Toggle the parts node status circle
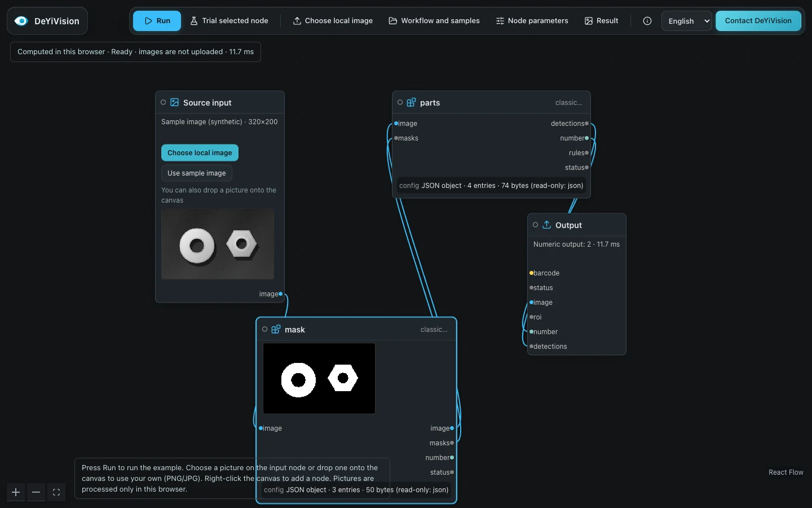 coord(400,102)
